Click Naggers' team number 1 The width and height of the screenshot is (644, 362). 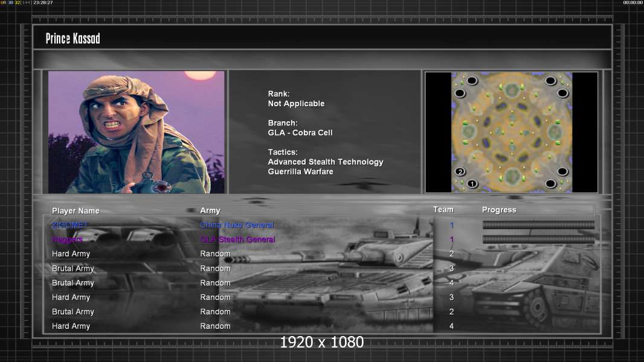coord(452,240)
